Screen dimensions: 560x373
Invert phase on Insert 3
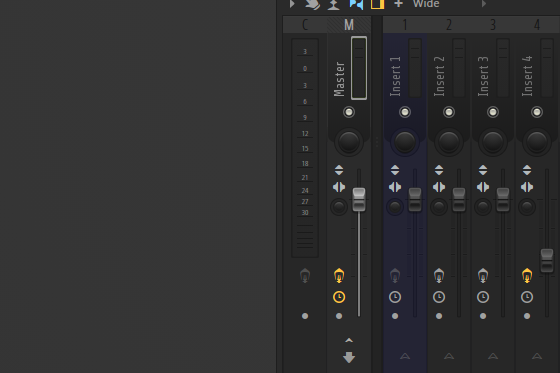(x=483, y=170)
